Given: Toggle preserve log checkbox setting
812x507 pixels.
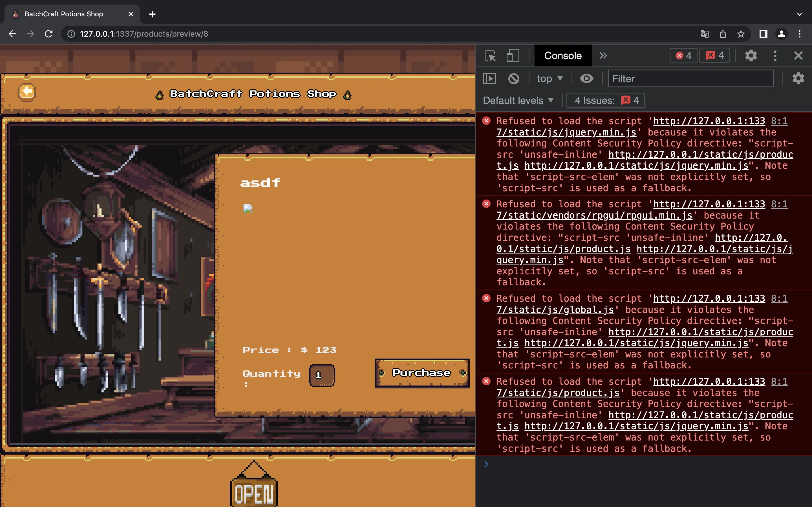Looking at the screenshot, I should pos(798,78).
